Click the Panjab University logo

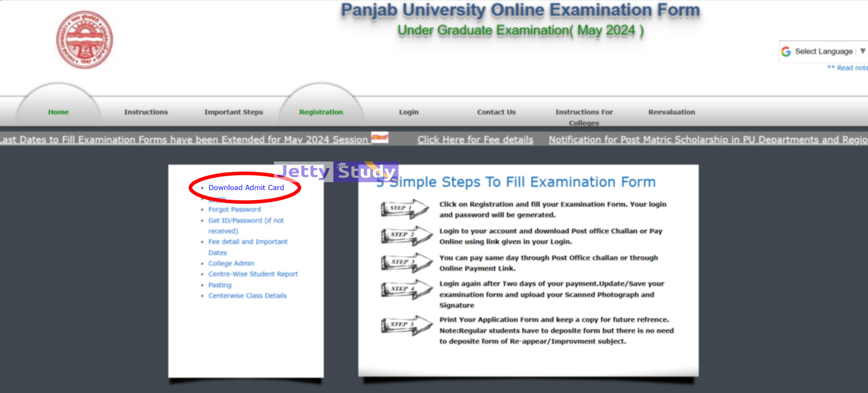click(x=84, y=40)
